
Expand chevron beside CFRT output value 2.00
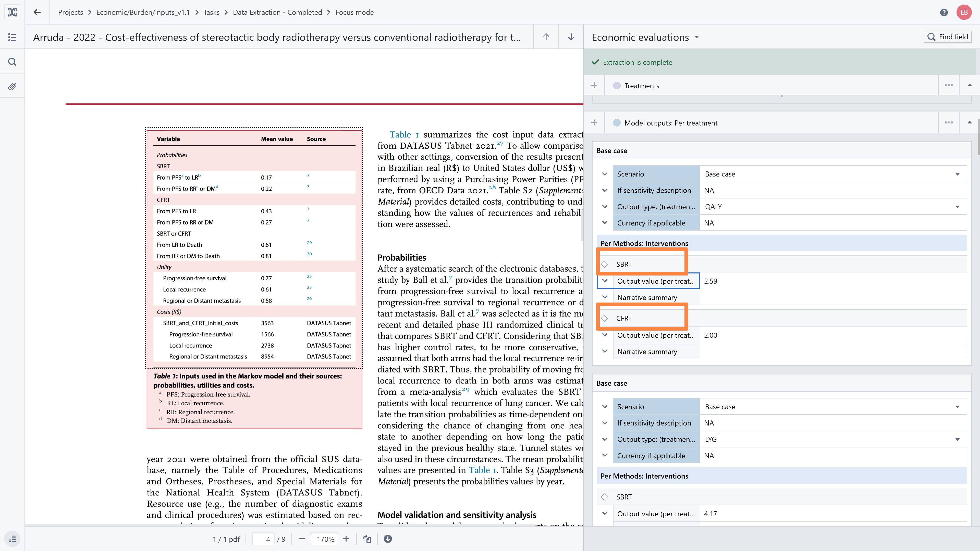[605, 335]
